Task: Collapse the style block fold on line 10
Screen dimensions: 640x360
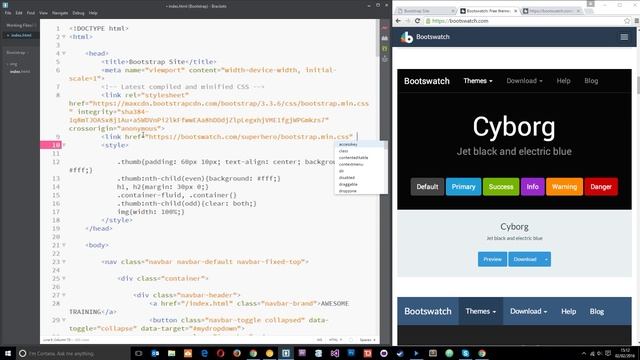Action: (x=64, y=145)
